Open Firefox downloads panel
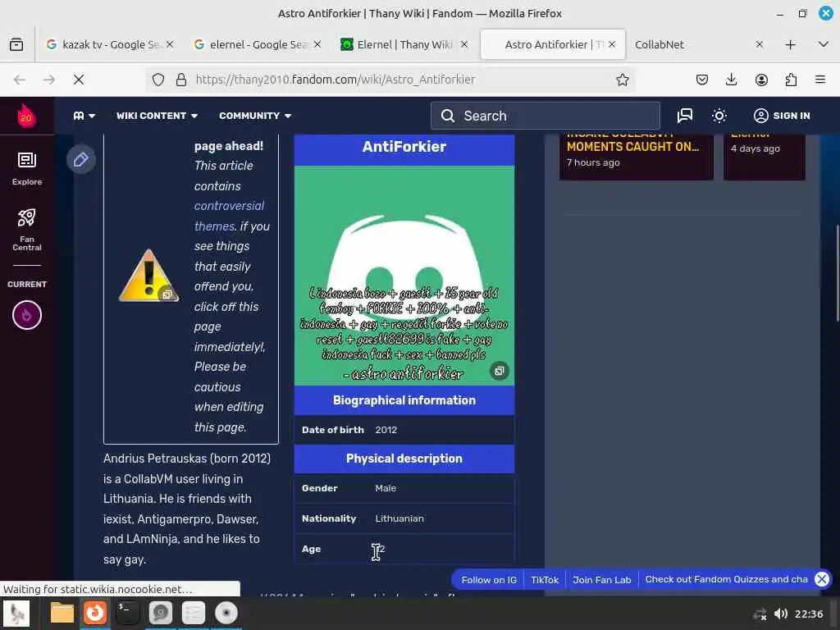The width and height of the screenshot is (840, 630). pyautogui.click(x=731, y=80)
